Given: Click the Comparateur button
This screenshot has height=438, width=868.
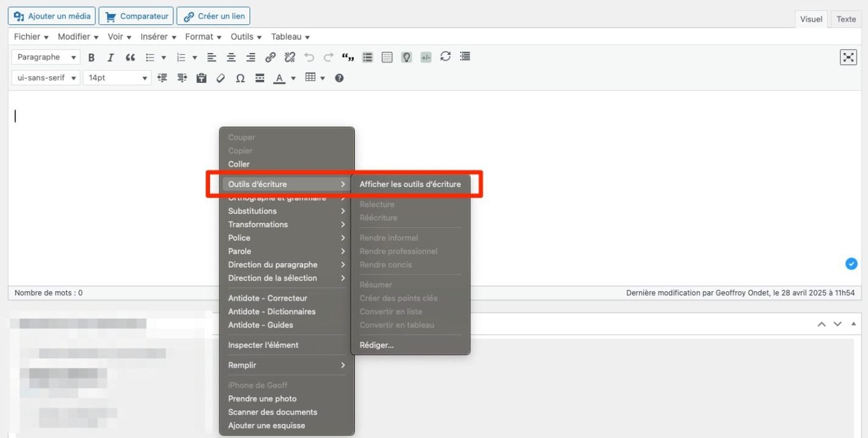Looking at the screenshot, I should [136, 16].
